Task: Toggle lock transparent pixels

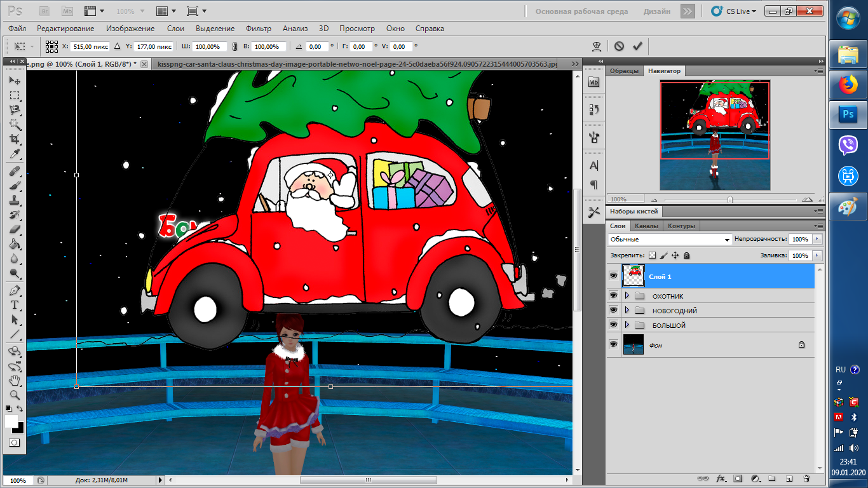Action: (x=651, y=255)
